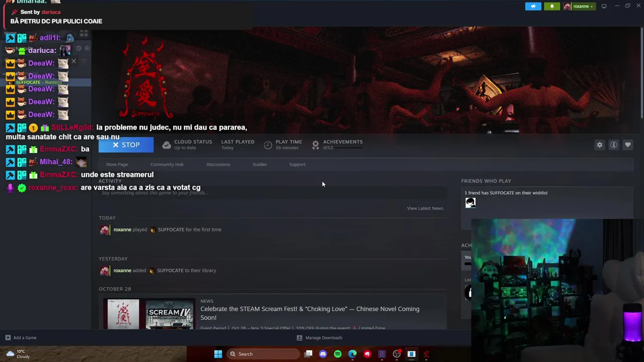Click the red round taskbar app icon
Viewport: 644px width, 362px height.
point(367,354)
